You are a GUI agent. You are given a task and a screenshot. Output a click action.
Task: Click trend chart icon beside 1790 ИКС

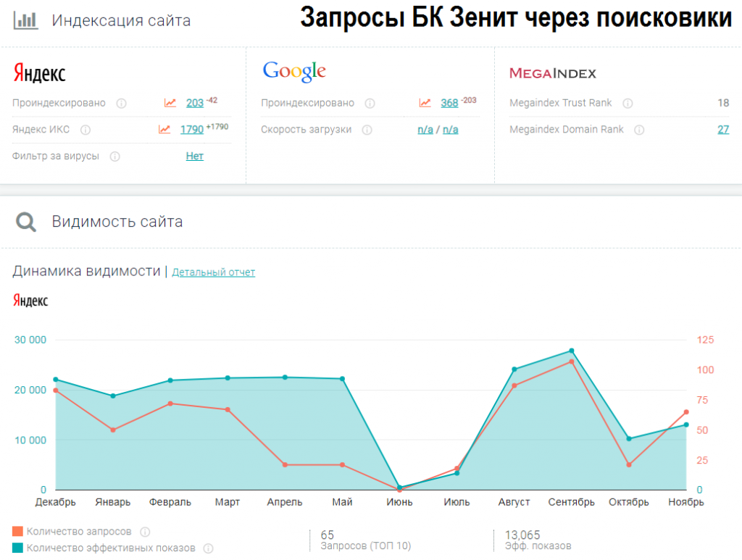click(164, 129)
